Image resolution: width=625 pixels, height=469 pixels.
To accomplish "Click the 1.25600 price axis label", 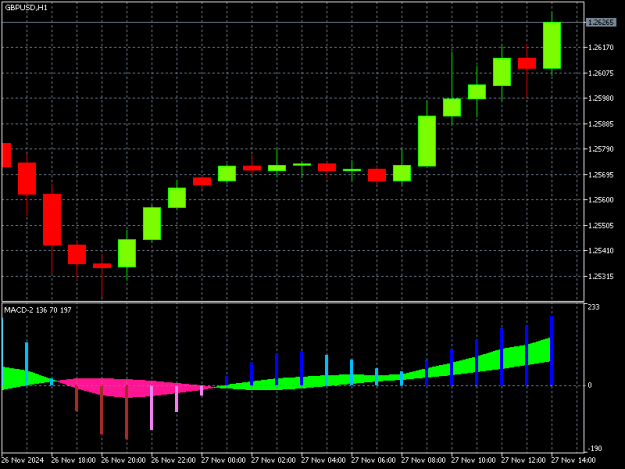I will tap(601, 200).
